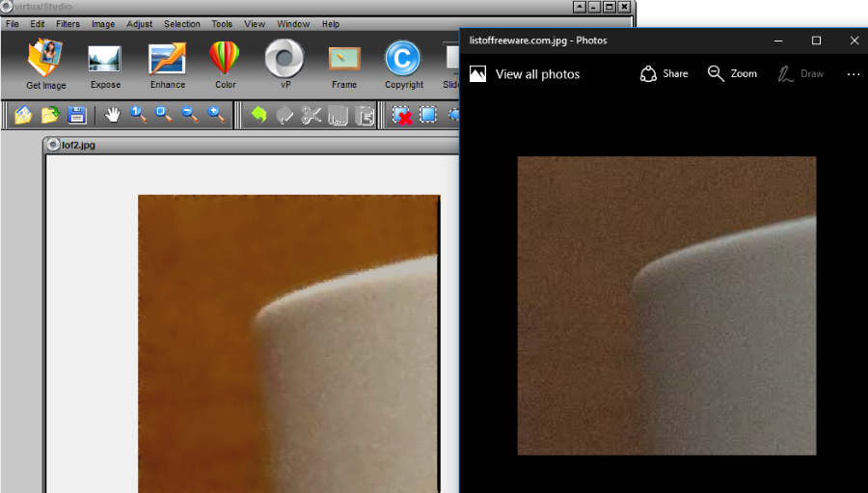The height and width of the screenshot is (493, 868).
Task: Click the zoom out magnifier
Action: click(x=190, y=115)
